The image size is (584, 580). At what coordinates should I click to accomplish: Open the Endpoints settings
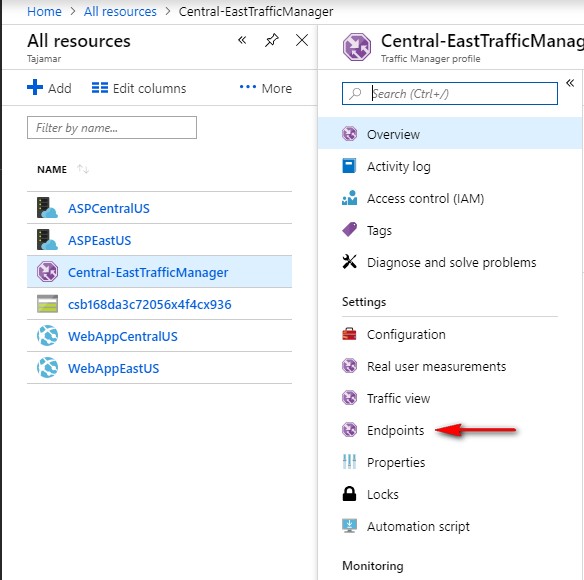pos(395,430)
